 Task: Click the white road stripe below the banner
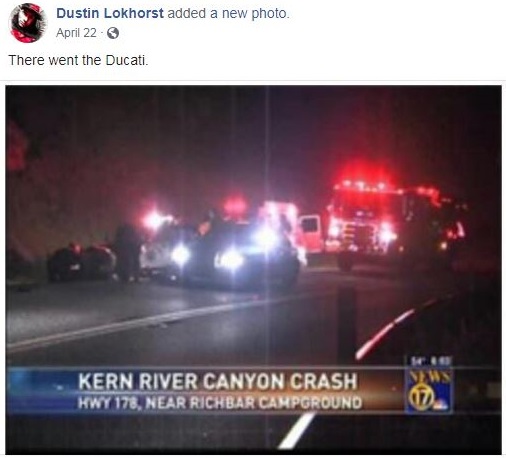296,430
